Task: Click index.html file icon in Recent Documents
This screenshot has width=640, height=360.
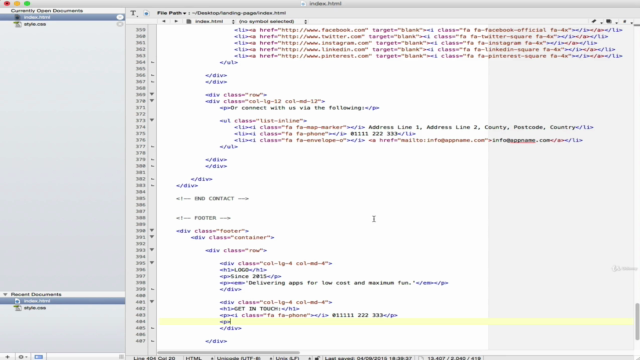Action: tap(18, 301)
